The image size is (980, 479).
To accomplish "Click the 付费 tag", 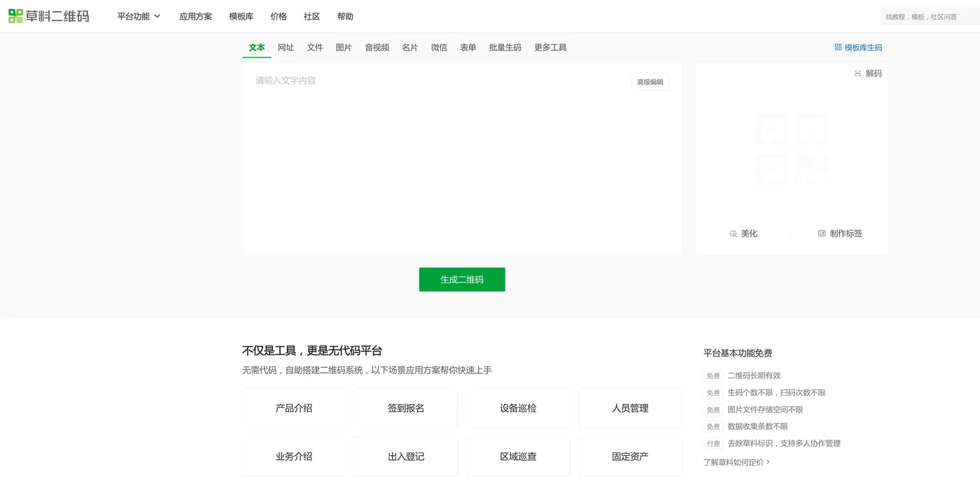I will (x=713, y=443).
